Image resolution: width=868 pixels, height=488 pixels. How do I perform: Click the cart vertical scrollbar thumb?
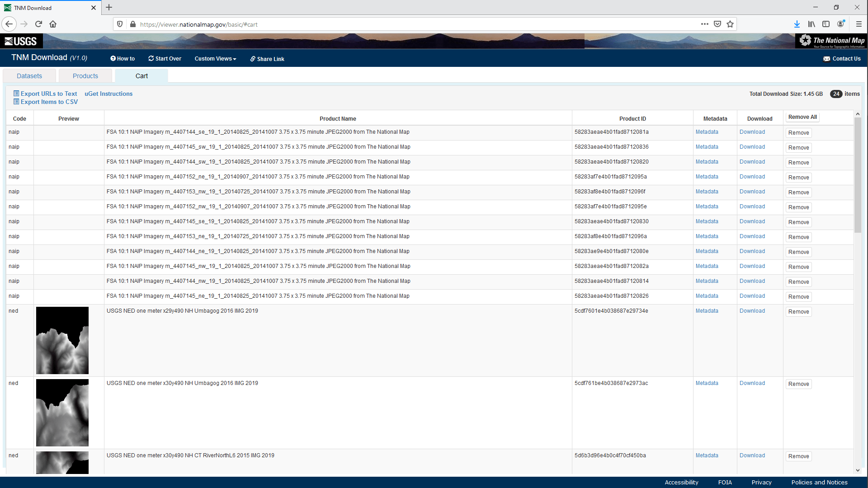858,175
